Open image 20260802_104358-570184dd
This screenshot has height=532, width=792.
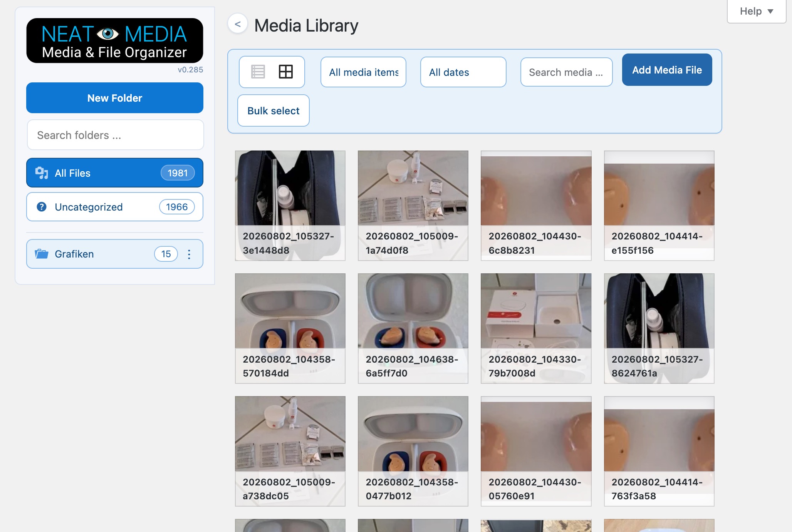click(x=290, y=328)
